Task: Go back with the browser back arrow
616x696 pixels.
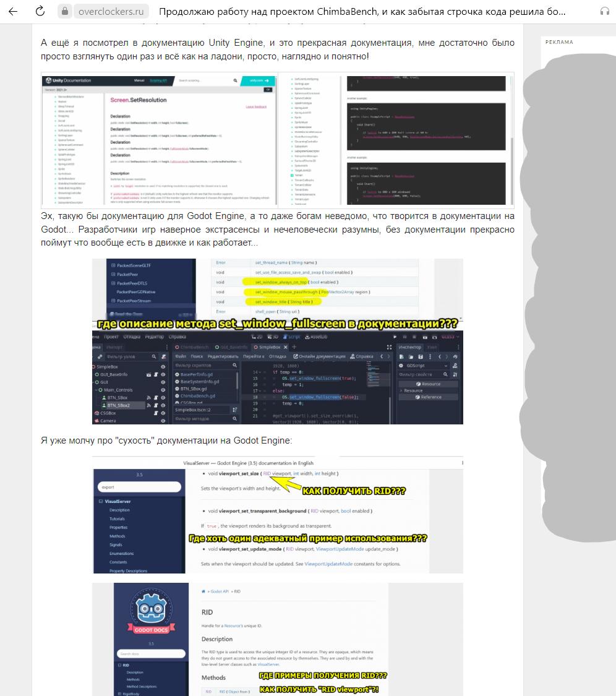Action: pyautogui.click(x=13, y=12)
